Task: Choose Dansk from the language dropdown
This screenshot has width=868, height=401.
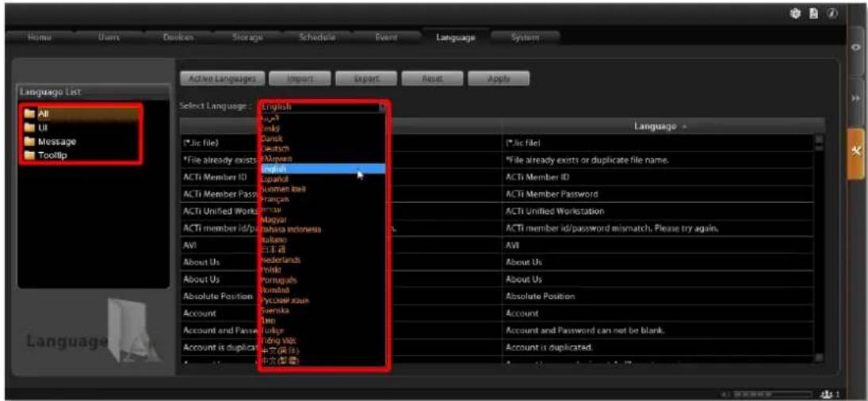Action: click(323, 138)
